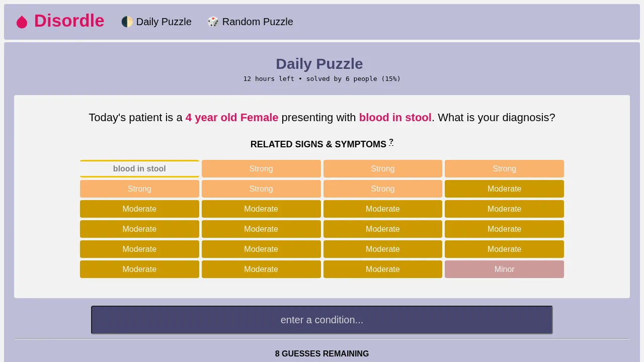This screenshot has height=362, width=644.
Task: Open the Random Puzzle menu link
Action: click(257, 22)
